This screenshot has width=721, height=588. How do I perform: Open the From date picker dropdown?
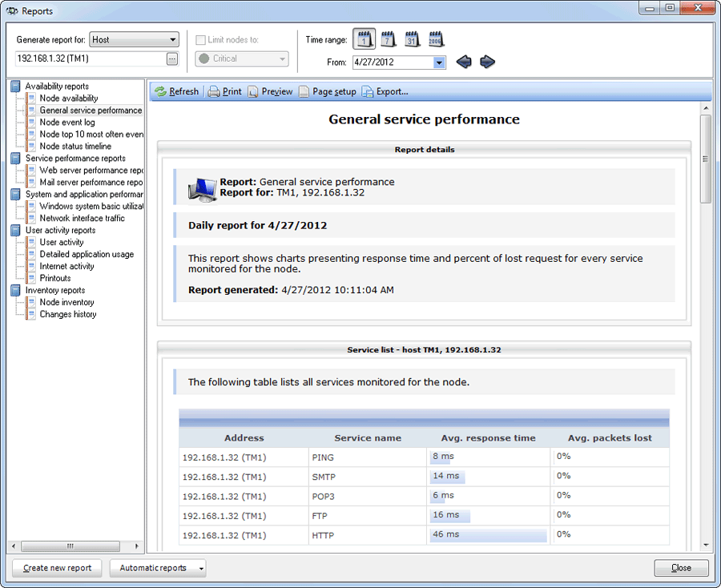tap(439, 62)
